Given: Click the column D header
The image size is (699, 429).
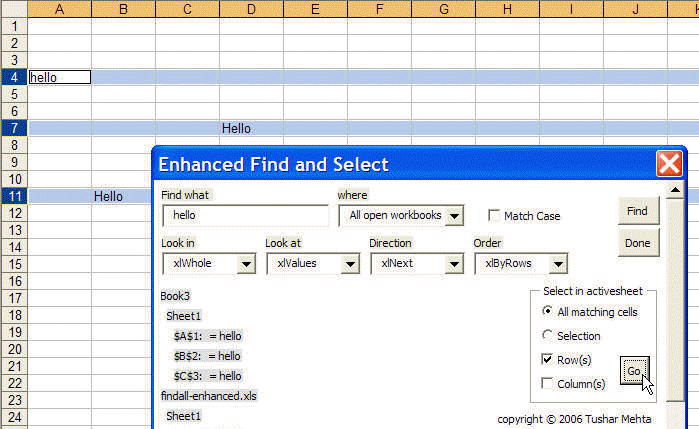Looking at the screenshot, I should pos(250,9).
